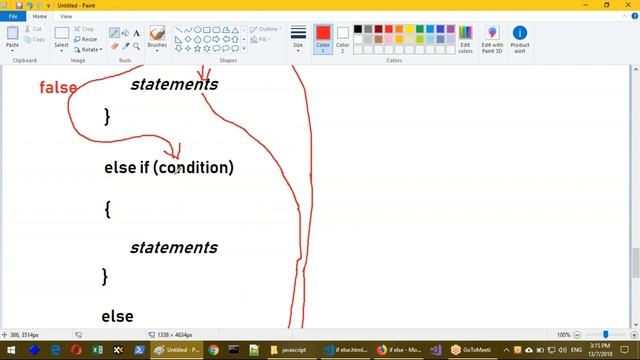Select Color 1 foreground button
This screenshot has width=640, height=360.
coord(323,39)
